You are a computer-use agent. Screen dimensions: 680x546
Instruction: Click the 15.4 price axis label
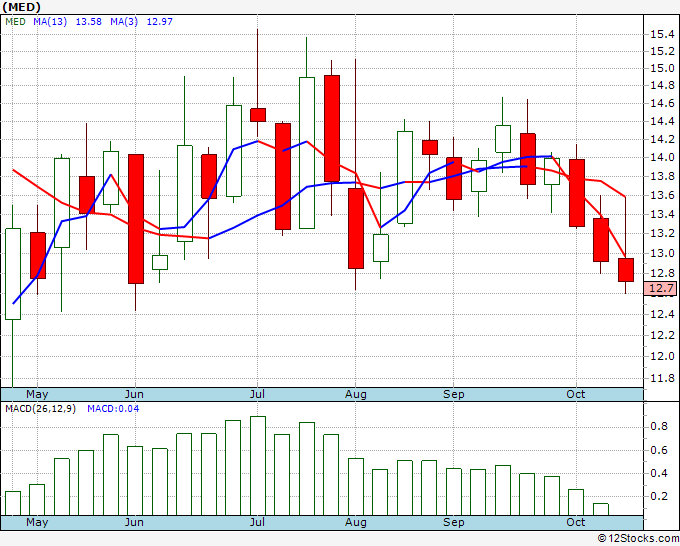pyautogui.click(x=662, y=34)
